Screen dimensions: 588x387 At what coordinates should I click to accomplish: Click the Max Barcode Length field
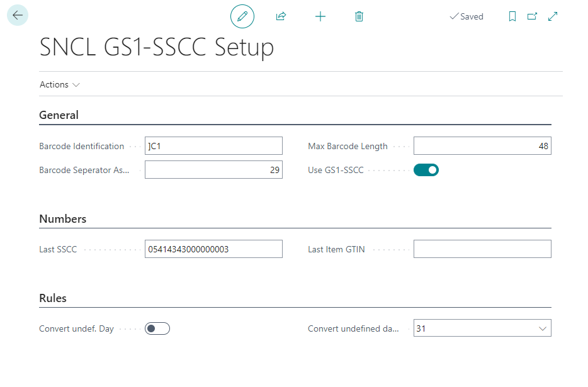(482, 146)
